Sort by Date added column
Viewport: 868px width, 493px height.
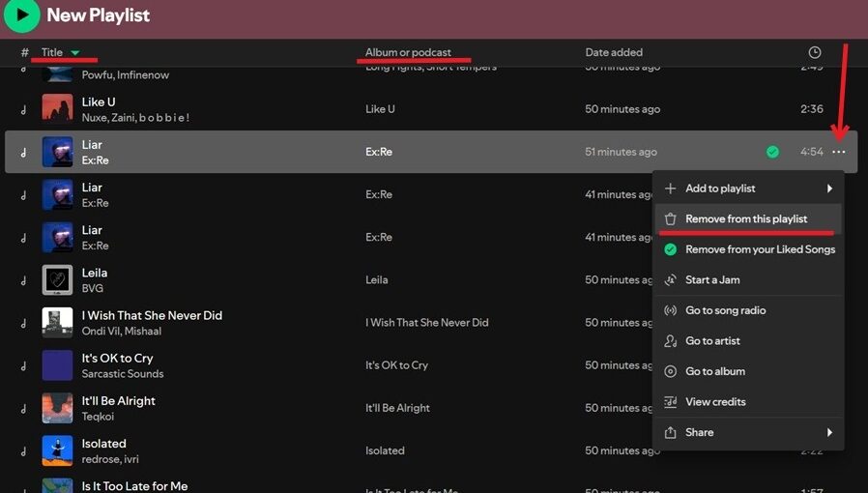click(614, 52)
